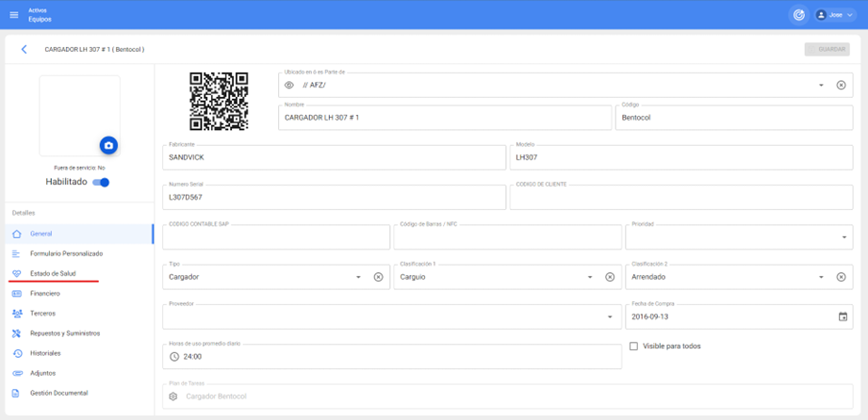Open the Estado de Salud section
868x420 pixels.
tap(53, 273)
